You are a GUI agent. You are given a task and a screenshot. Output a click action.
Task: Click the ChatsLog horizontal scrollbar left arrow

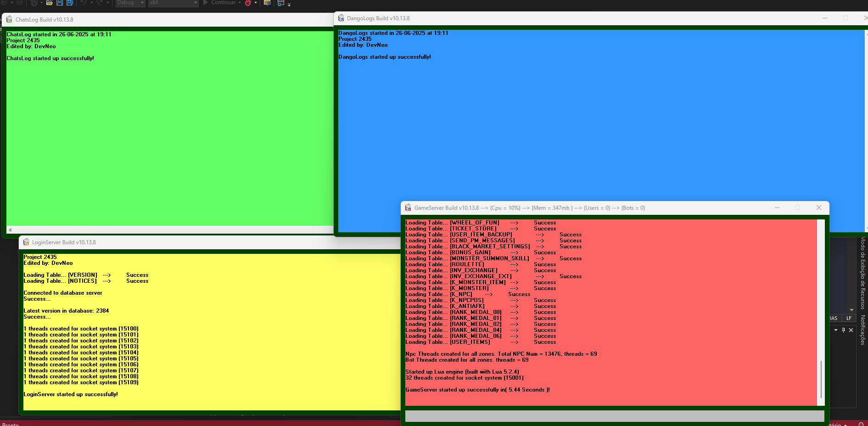tap(10, 230)
